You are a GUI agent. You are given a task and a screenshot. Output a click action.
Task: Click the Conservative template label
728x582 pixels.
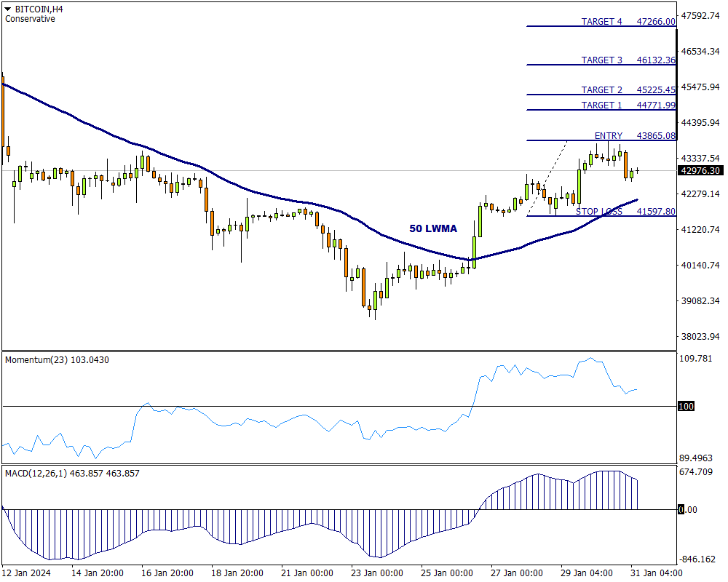[30, 19]
